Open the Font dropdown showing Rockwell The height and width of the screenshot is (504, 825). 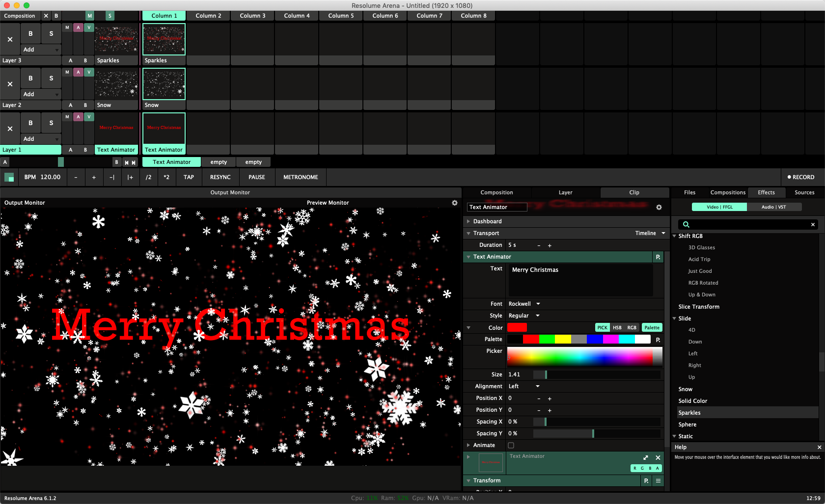point(524,304)
